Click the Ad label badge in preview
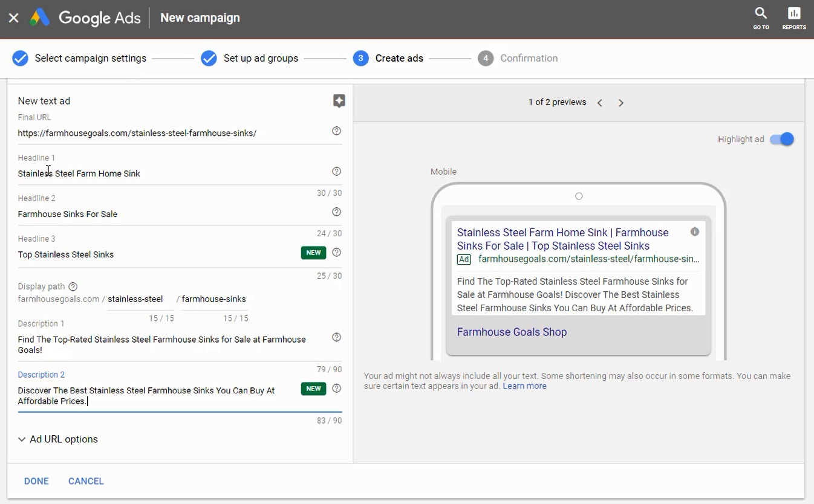The width and height of the screenshot is (814, 504). (x=464, y=259)
